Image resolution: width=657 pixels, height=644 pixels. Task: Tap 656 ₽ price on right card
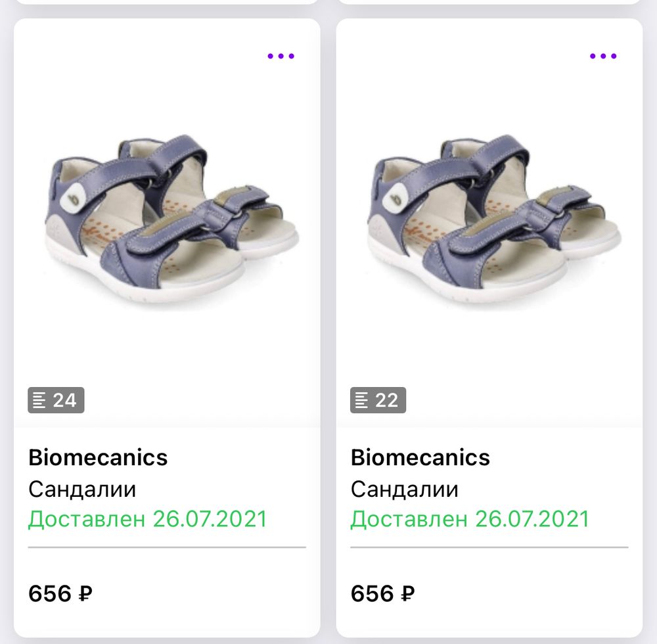[382, 593]
